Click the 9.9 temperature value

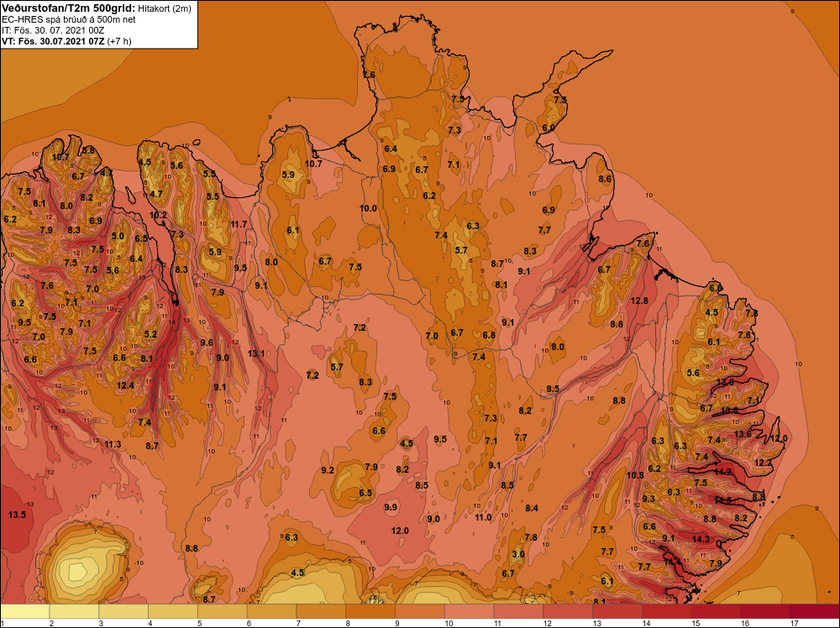click(391, 507)
